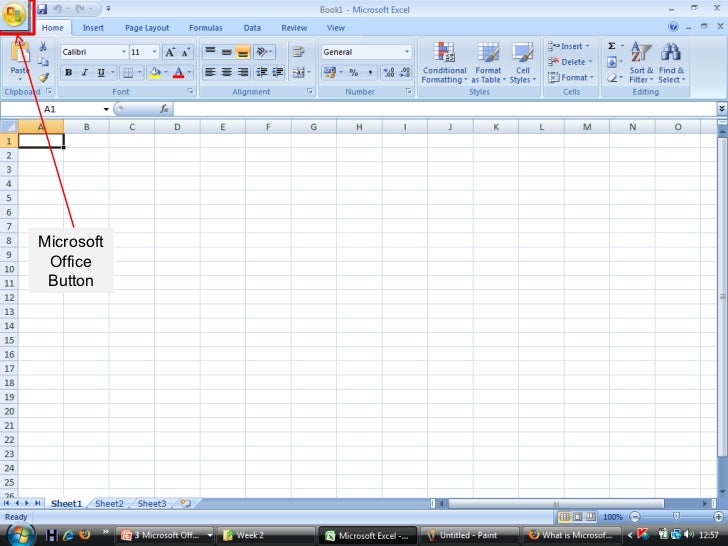This screenshot has height=546, width=728.
Task: Merge and Center selected cells
Action: 299,72
